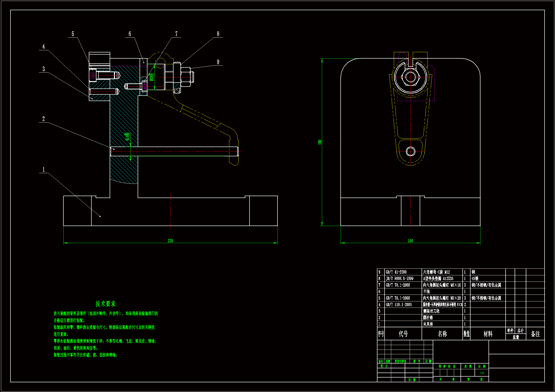This screenshot has height=392, width=555.
Task: Select the 1:1 scale value
Action: pos(482,373)
